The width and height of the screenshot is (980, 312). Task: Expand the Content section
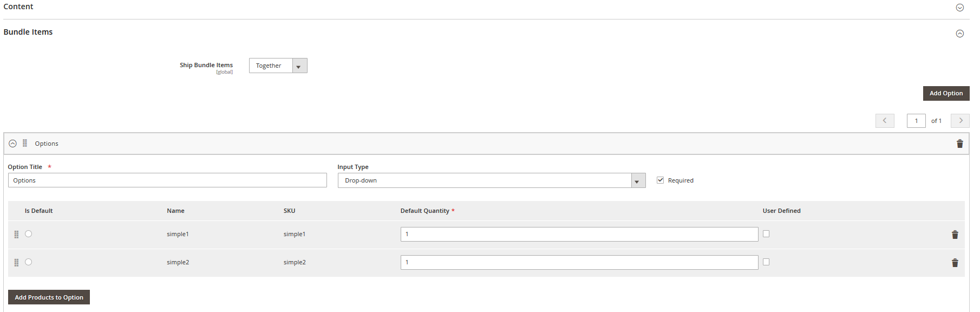tap(959, 8)
